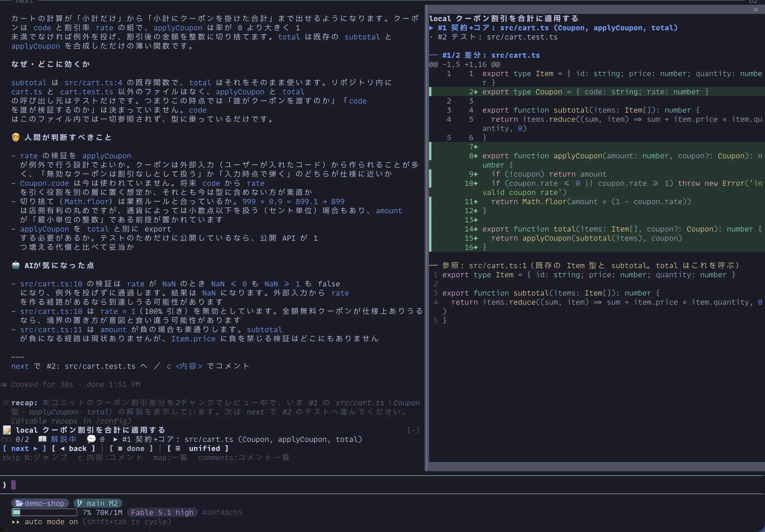Click the context usage progress bar

pyautogui.click(x=44, y=512)
